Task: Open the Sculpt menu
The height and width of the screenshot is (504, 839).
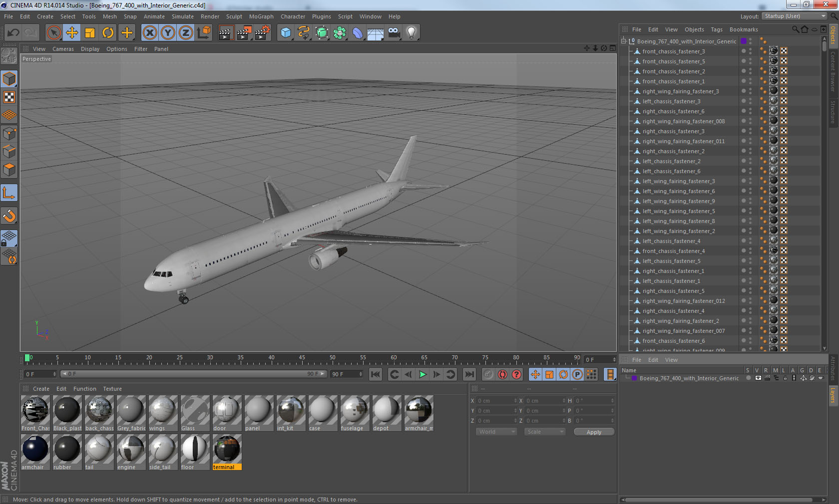Action: coord(234,16)
